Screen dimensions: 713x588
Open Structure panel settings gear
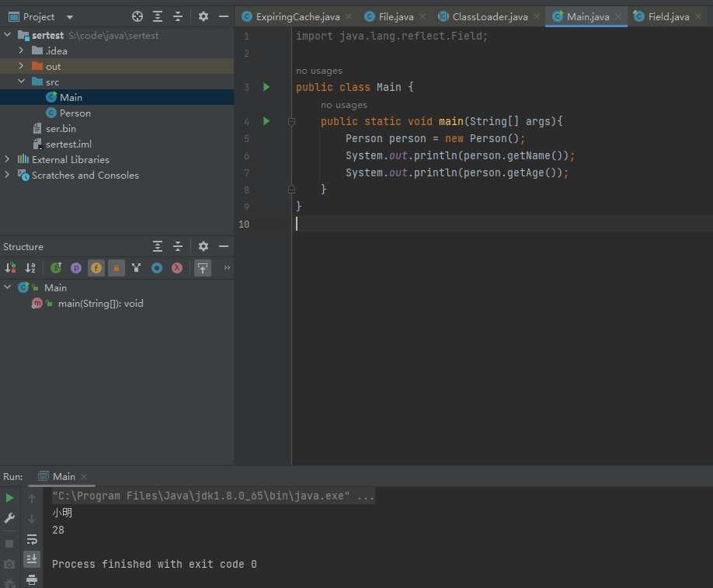click(203, 246)
